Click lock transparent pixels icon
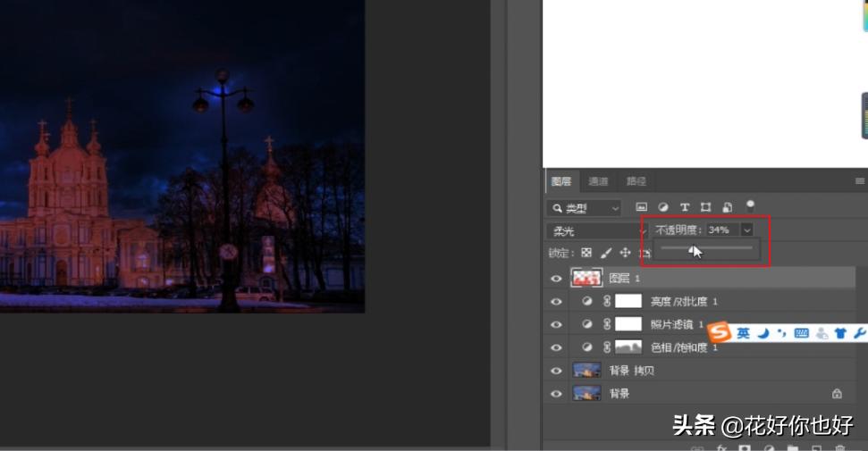This screenshot has height=451, width=868. [586, 253]
